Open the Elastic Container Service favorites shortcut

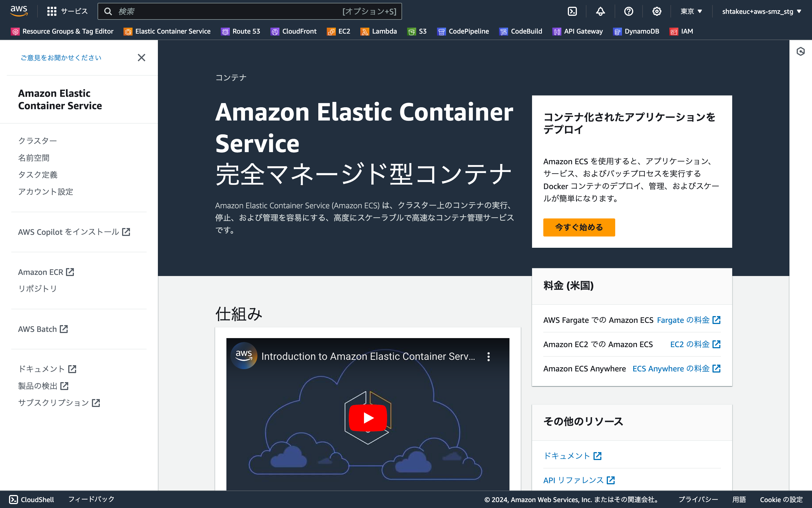click(167, 31)
